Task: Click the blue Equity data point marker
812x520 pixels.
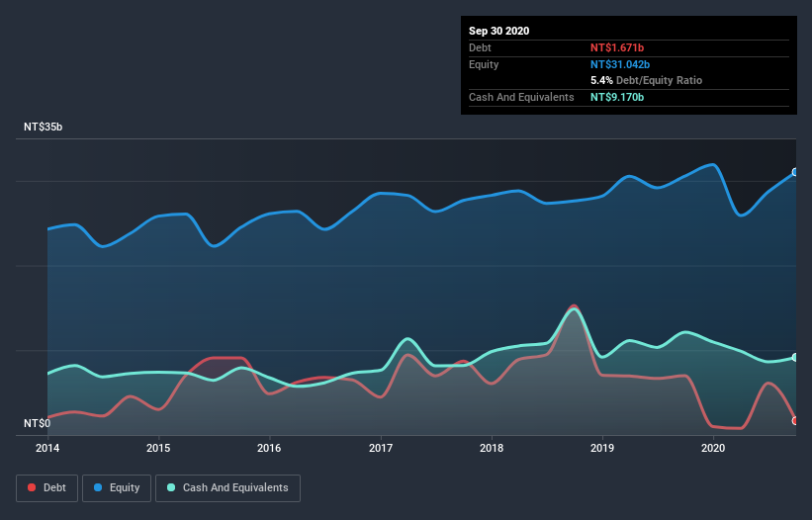Action: [x=795, y=172]
